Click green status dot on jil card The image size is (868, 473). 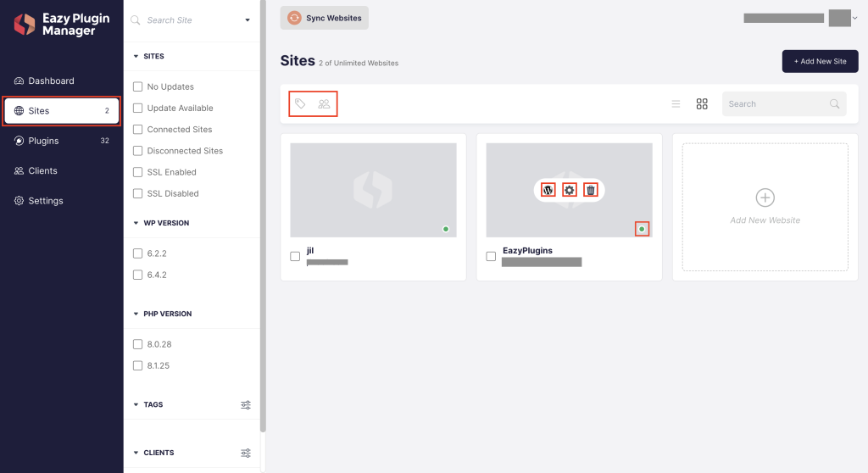(x=446, y=229)
